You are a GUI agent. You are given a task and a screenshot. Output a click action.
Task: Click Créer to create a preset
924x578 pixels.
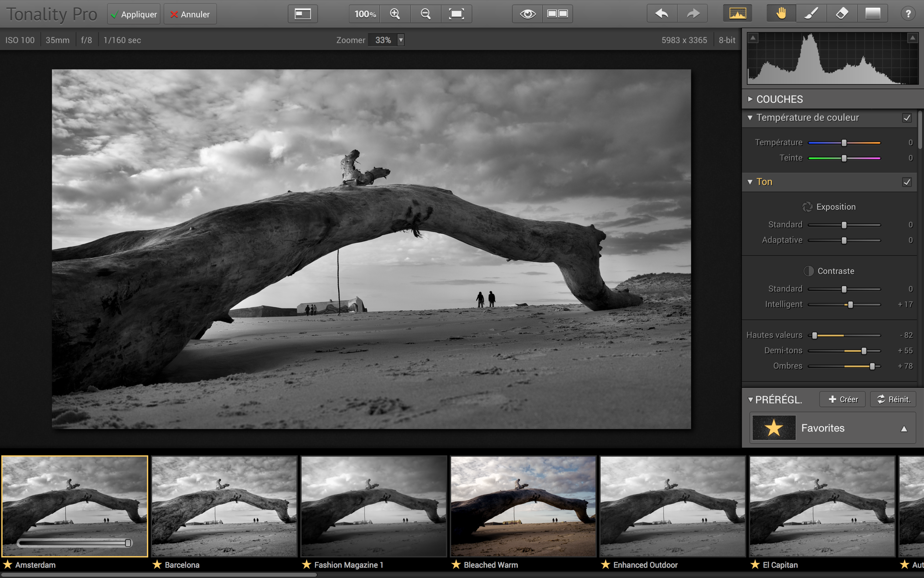[x=843, y=399]
